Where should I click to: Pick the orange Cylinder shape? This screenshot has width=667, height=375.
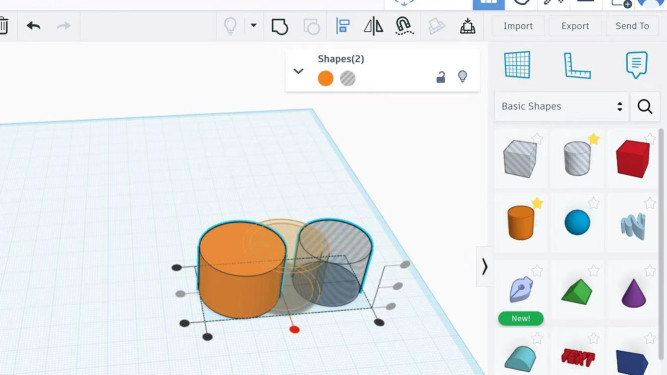tap(521, 222)
